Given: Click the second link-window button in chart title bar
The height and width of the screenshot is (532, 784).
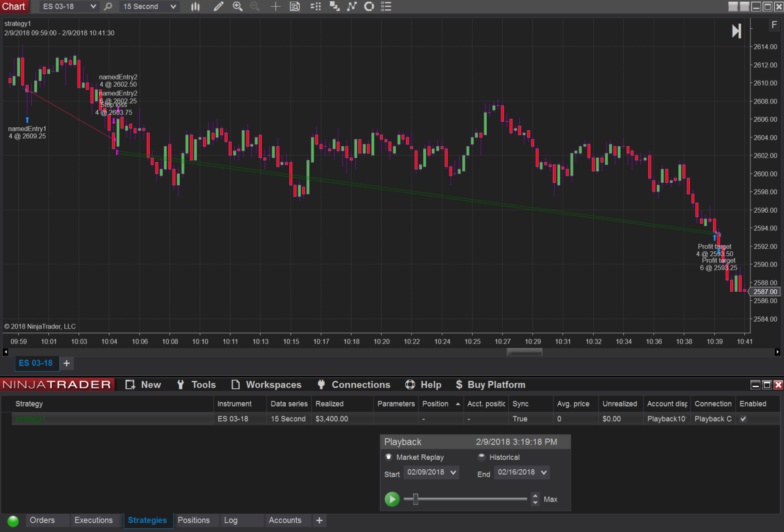Looking at the screenshot, I should click(744, 7).
